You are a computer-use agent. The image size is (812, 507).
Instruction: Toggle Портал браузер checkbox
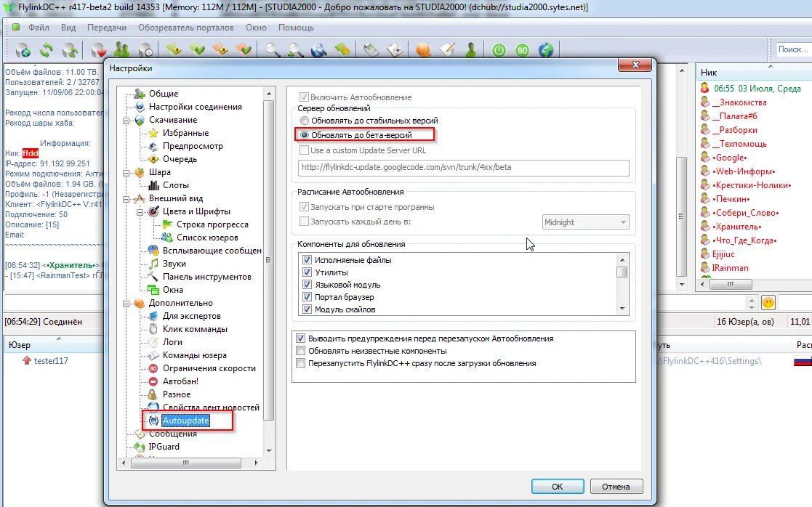pyautogui.click(x=307, y=297)
